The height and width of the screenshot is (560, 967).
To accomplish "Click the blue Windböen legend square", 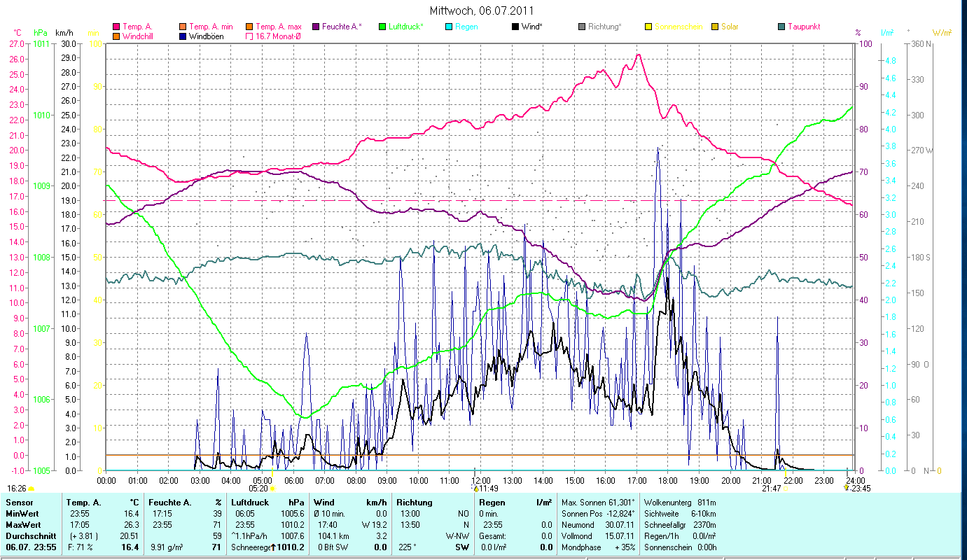I will 182,36.
